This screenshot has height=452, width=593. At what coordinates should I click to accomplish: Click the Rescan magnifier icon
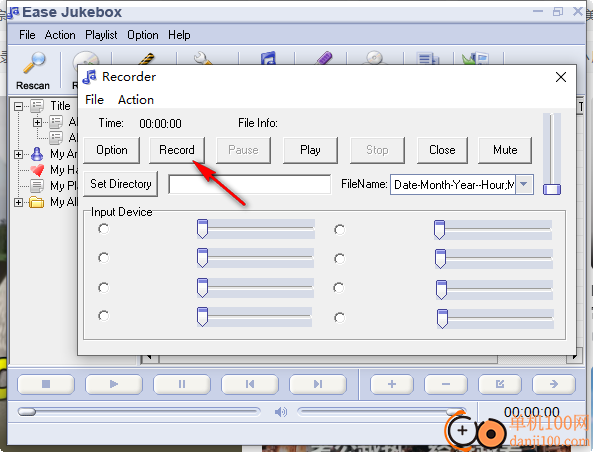[x=34, y=63]
